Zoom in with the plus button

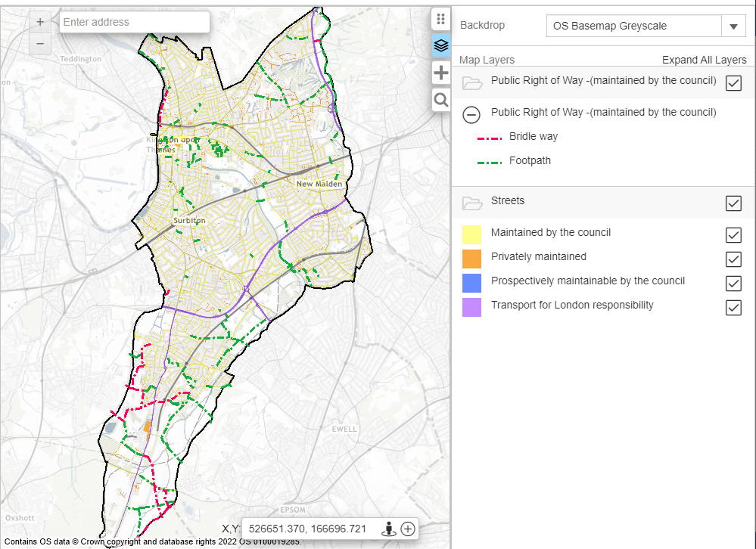[x=40, y=22]
